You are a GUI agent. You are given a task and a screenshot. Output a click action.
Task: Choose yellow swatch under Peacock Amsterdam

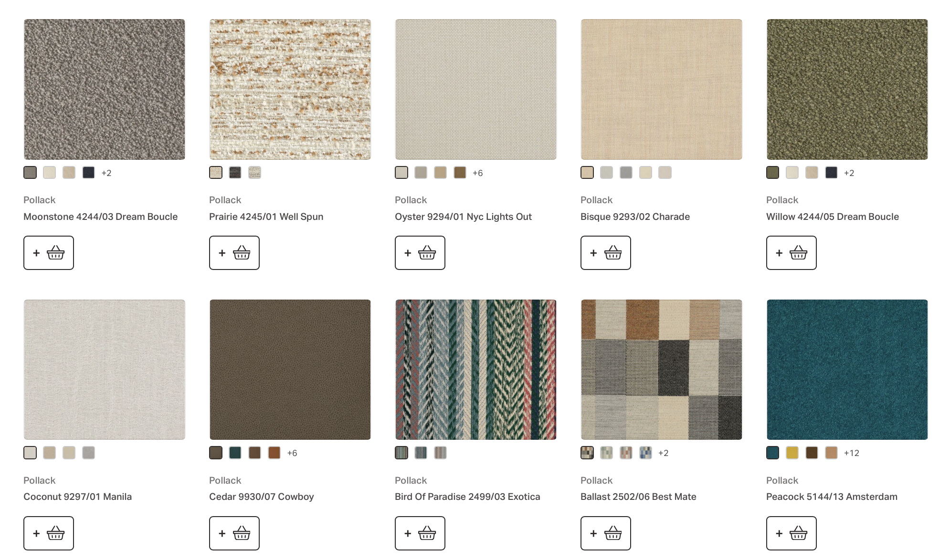[792, 453]
